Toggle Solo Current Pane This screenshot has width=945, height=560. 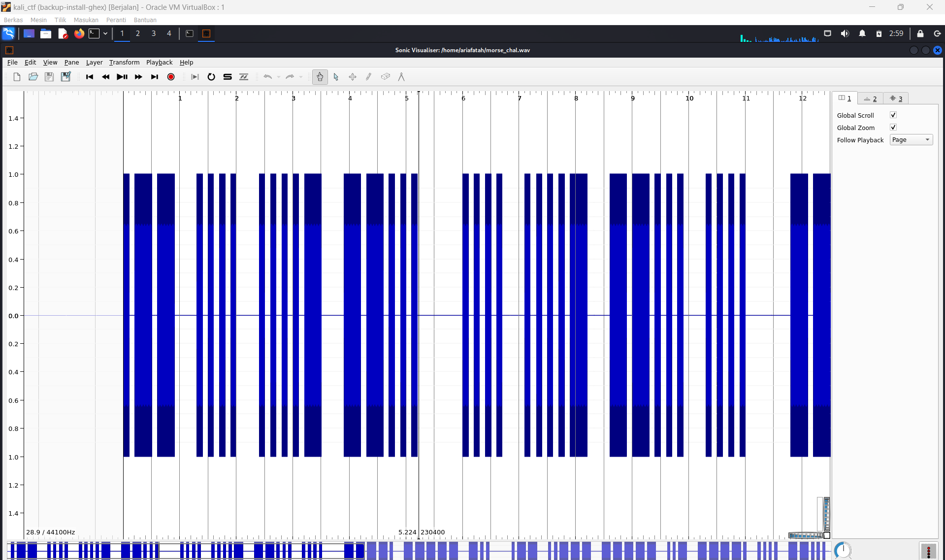tap(228, 77)
